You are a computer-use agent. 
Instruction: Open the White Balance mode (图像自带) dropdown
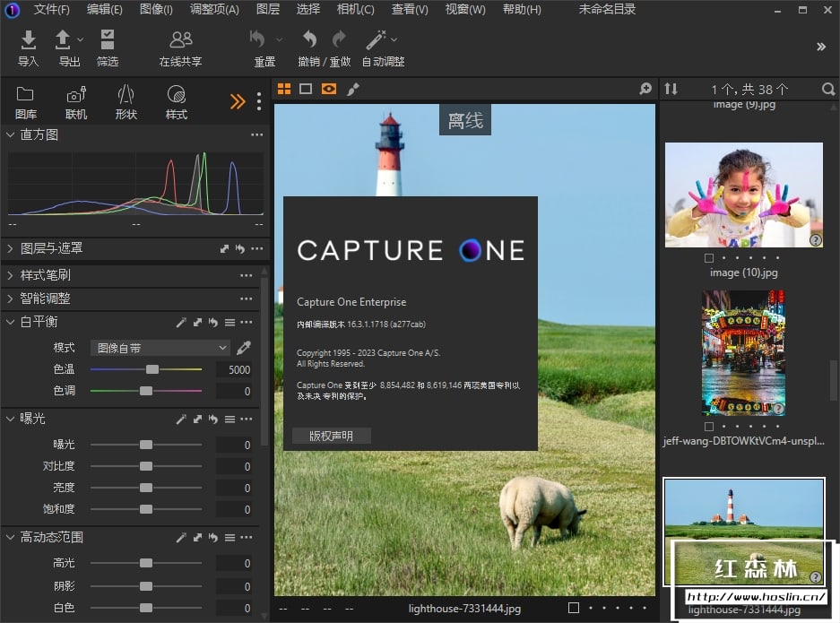click(160, 348)
